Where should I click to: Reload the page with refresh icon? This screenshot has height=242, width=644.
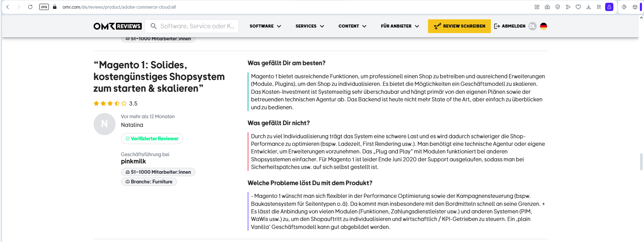coord(30,7)
